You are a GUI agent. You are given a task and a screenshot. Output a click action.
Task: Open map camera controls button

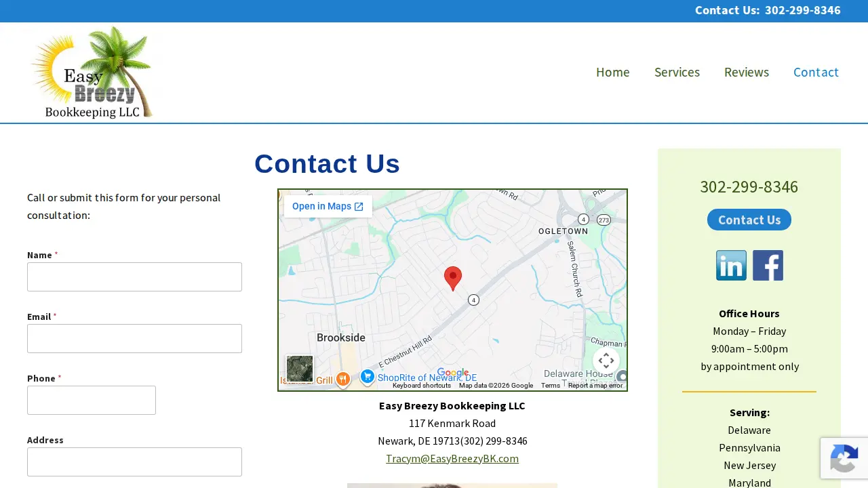click(606, 361)
